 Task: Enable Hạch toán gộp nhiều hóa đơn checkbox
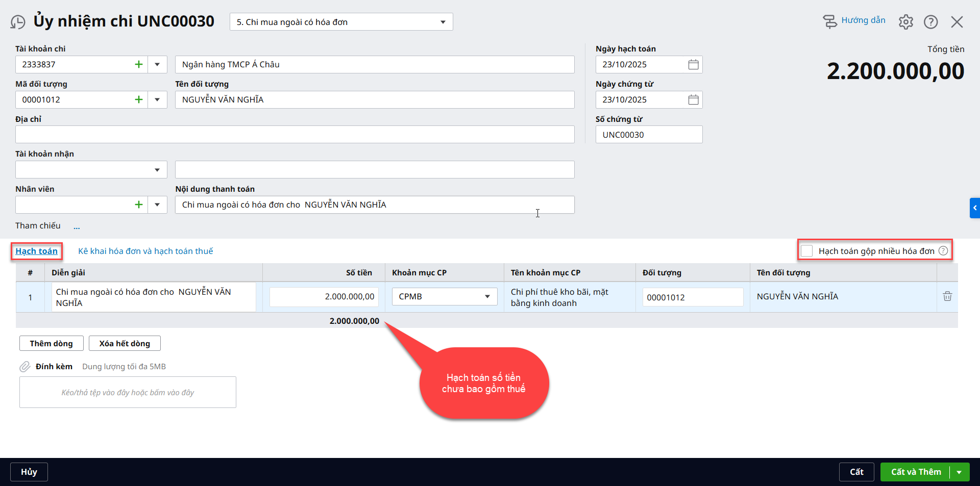pyautogui.click(x=806, y=251)
